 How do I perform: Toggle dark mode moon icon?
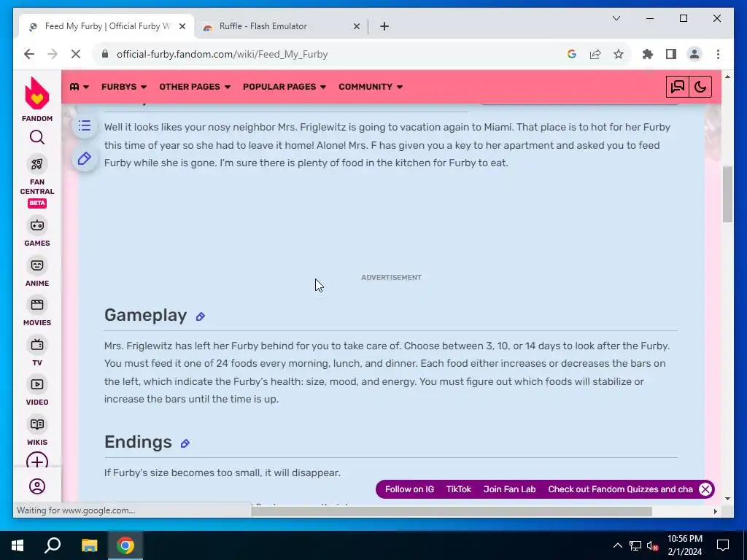pyautogui.click(x=700, y=87)
